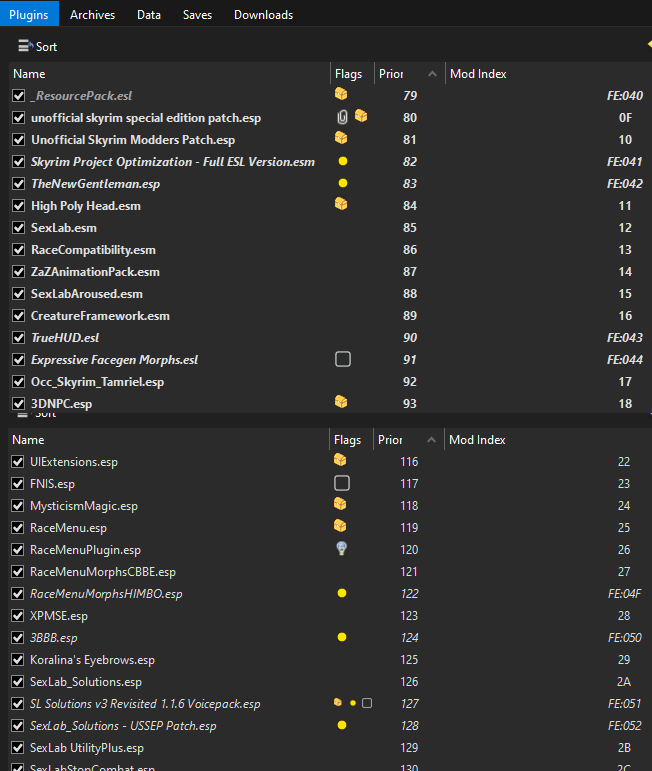The width and height of the screenshot is (652, 771).
Task: Sort by lower Name column header
Action: pyautogui.click(x=168, y=440)
